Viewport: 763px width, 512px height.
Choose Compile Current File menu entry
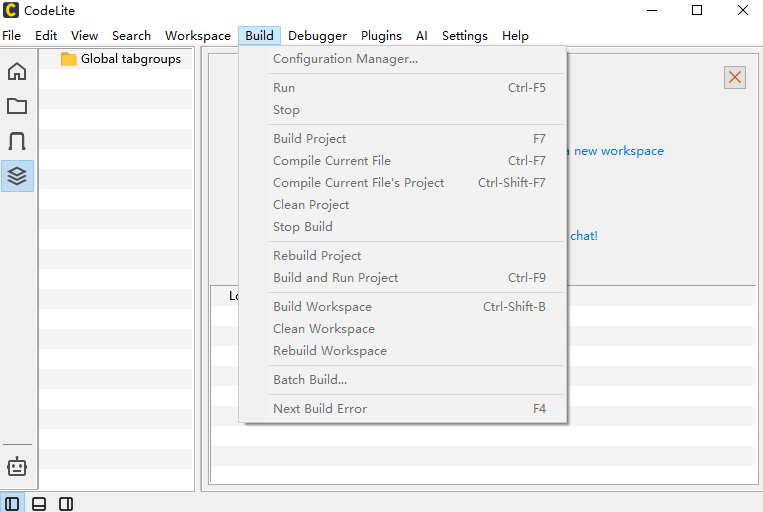pyautogui.click(x=403, y=161)
